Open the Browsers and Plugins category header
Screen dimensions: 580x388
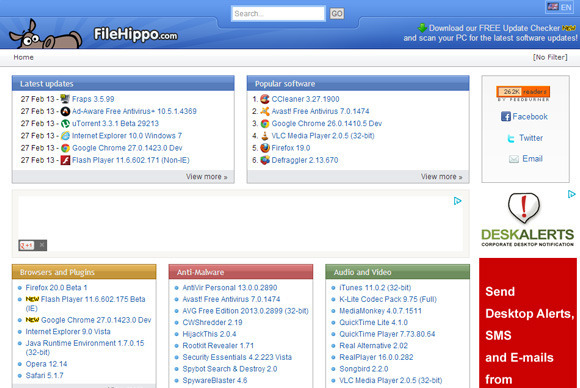tap(84, 272)
